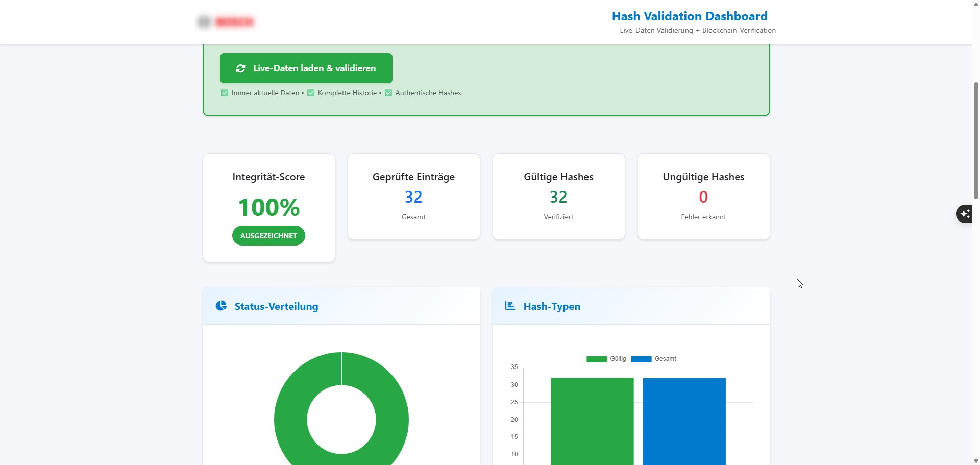Screen dimensions: 980x465
Task: Select the Geprüfte Einträge stat card
Action: tap(413, 197)
